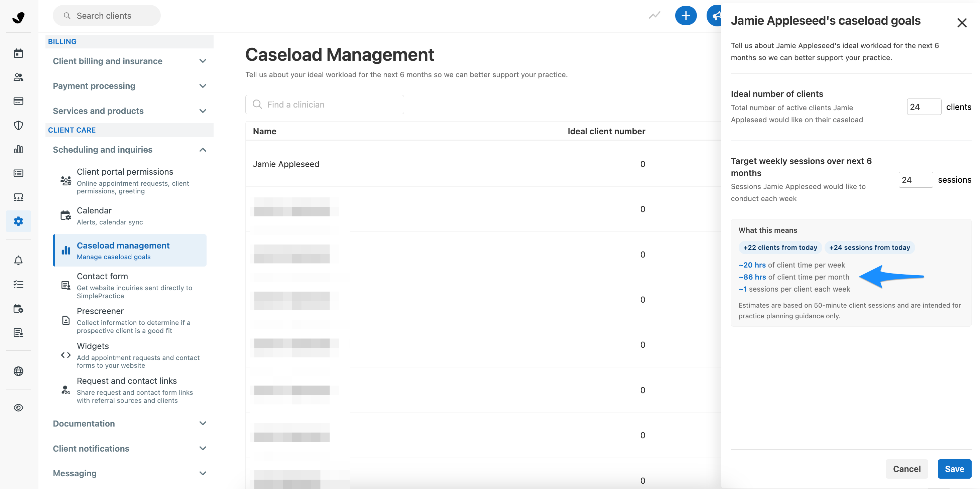Expand Payment processing section
The height and width of the screenshot is (489, 980).
click(129, 86)
